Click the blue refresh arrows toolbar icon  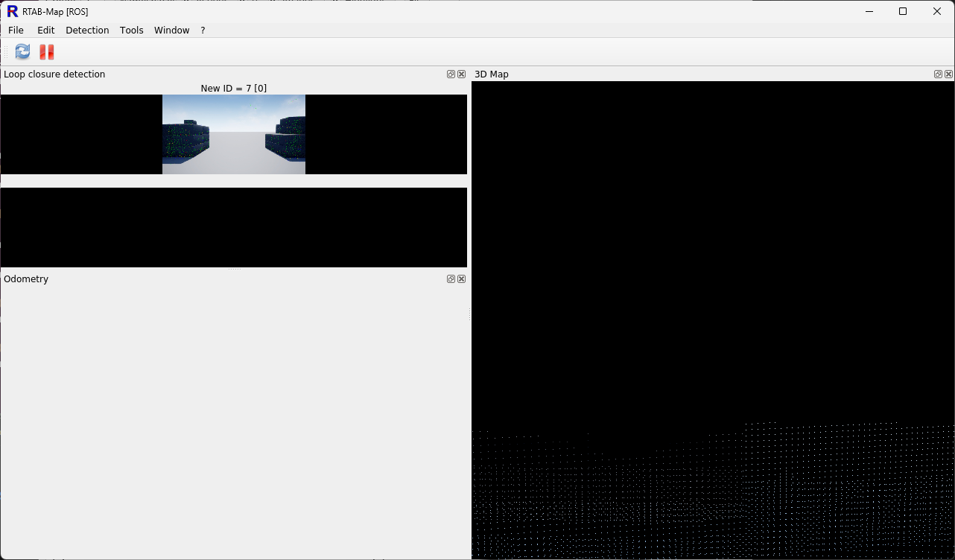[x=23, y=51]
